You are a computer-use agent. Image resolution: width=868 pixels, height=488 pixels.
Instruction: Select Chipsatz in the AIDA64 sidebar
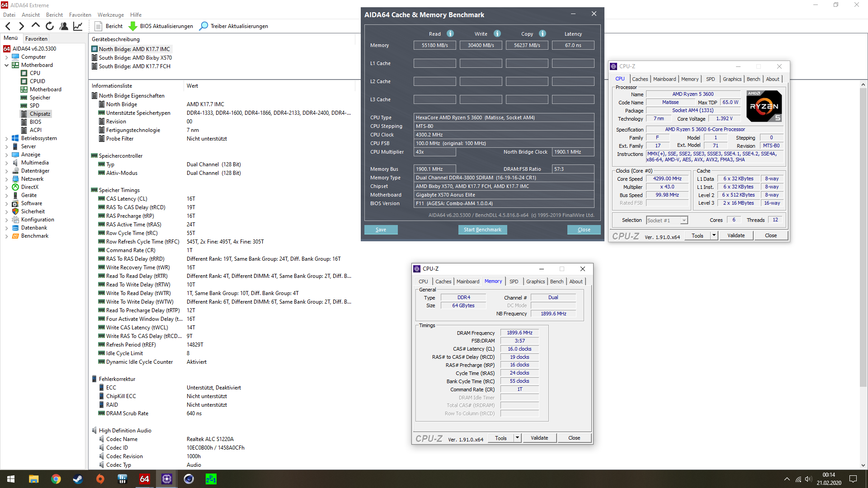tap(40, 113)
